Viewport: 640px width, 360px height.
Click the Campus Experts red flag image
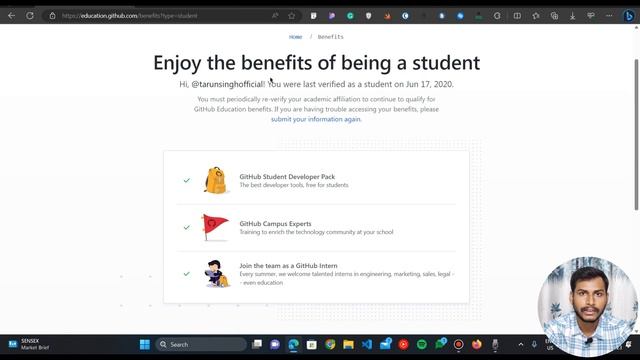coord(215,227)
